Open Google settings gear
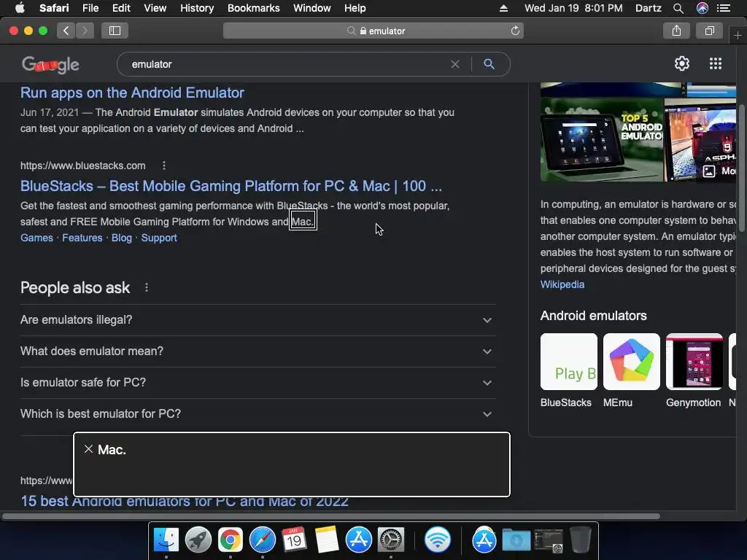747x560 pixels. (x=682, y=64)
